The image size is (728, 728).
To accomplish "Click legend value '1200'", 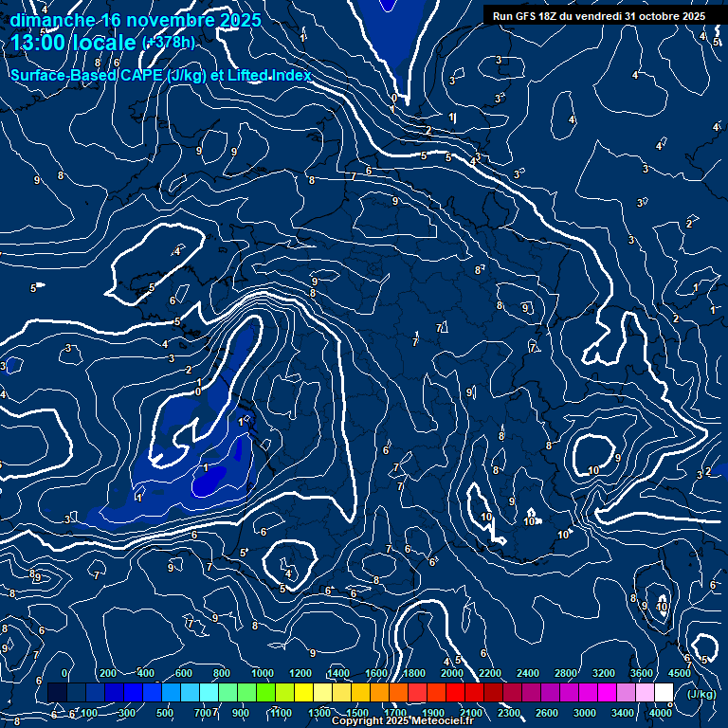I will tap(300, 673).
